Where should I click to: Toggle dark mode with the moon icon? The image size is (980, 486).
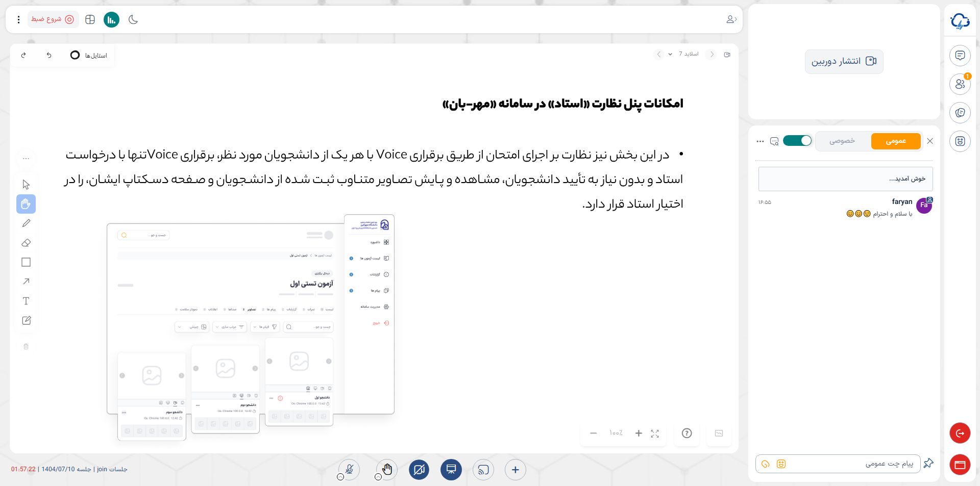[x=133, y=19]
